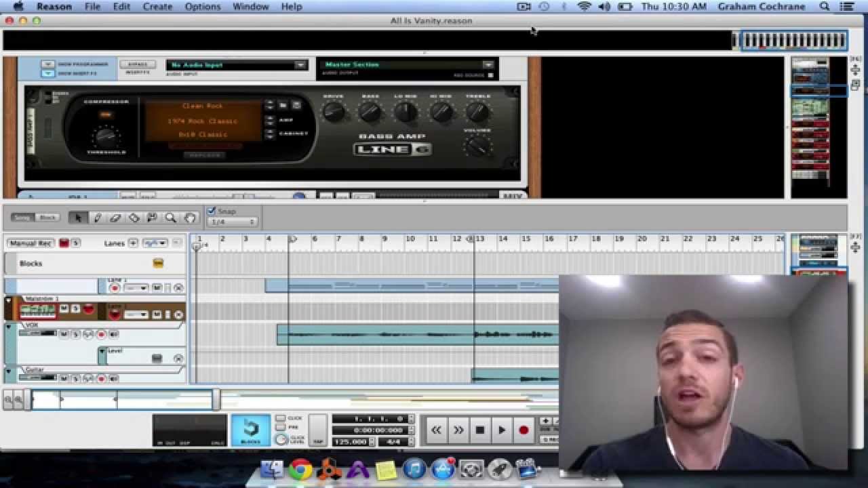This screenshot has height=488, width=868.
Task: Click the Bypass Insert FX button
Action: click(x=137, y=64)
